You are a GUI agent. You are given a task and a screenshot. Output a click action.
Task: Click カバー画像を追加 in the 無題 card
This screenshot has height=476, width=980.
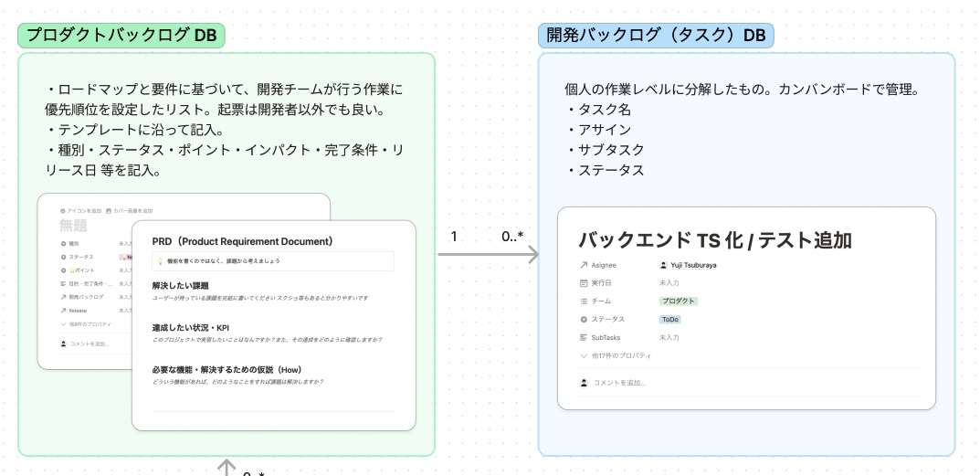130,211
